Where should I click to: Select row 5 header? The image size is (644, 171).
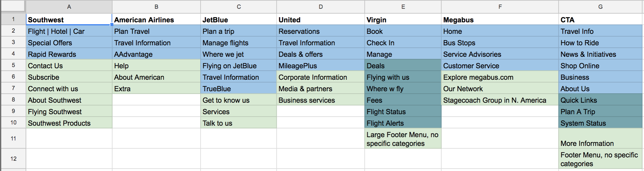[13, 65]
